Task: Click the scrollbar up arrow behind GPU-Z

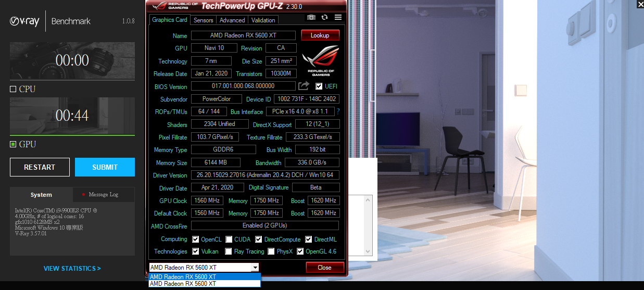Action: coord(369,200)
